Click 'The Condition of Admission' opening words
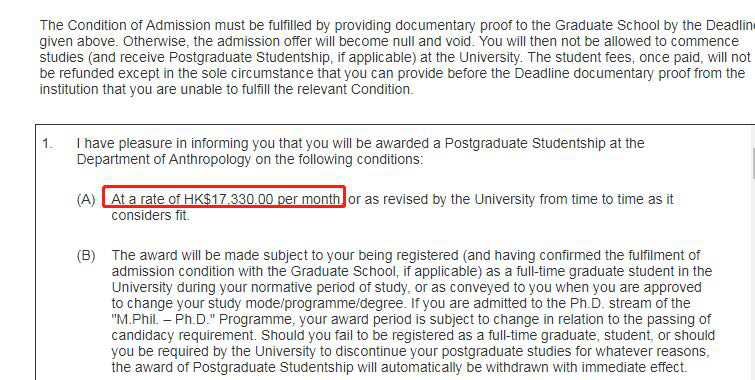Viewport: 755px width, 380px height. point(125,25)
